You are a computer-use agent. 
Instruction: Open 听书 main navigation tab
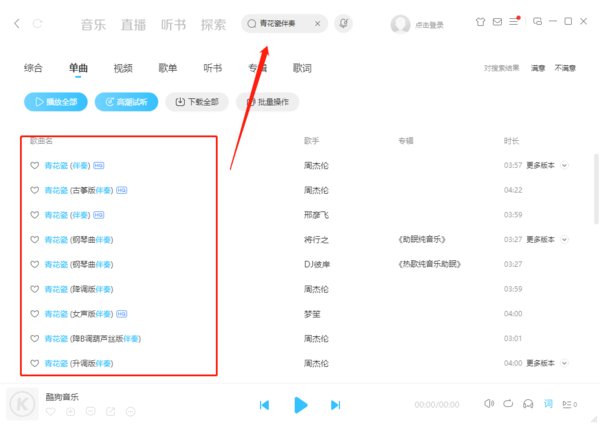click(x=173, y=25)
